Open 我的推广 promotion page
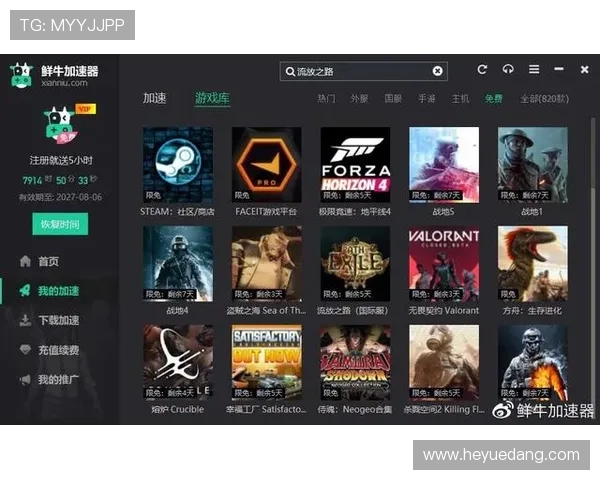600x480 pixels. pos(58,380)
